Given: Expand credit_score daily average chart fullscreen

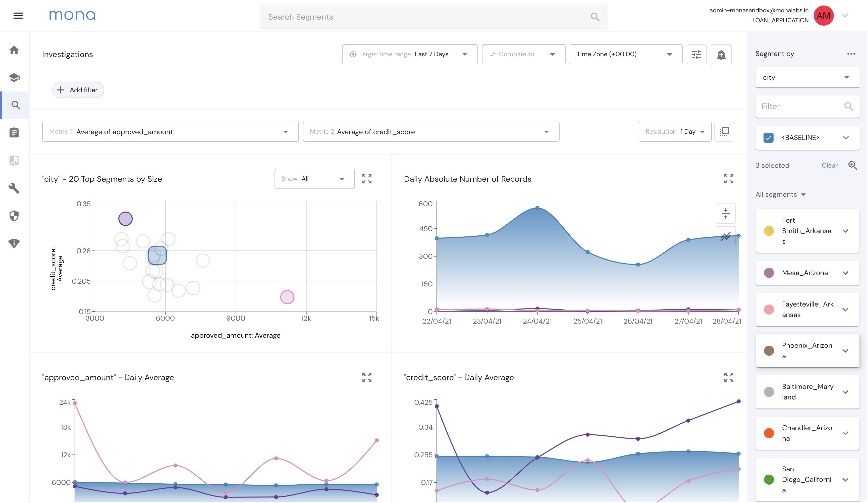Looking at the screenshot, I should pyautogui.click(x=729, y=378).
